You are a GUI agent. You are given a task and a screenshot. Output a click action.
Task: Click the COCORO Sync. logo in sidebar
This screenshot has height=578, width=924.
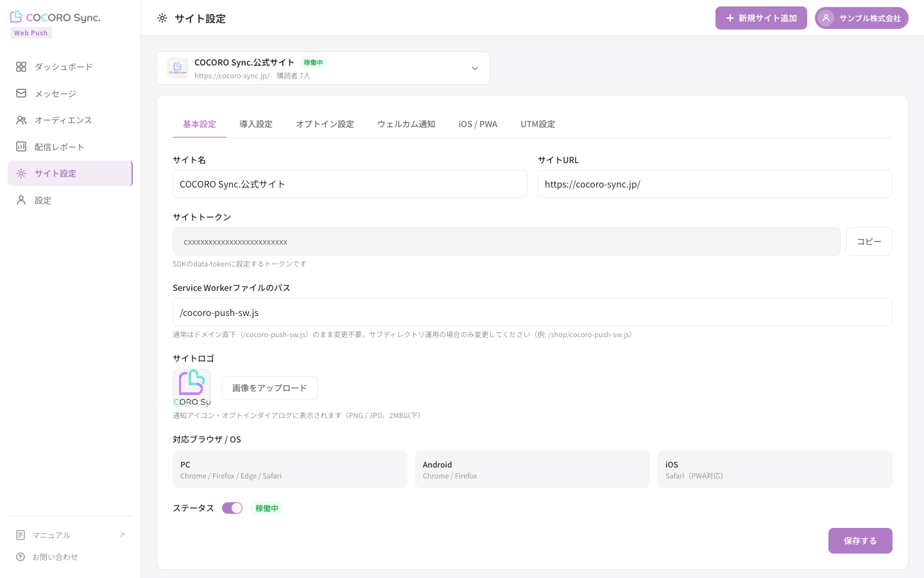click(55, 17)
